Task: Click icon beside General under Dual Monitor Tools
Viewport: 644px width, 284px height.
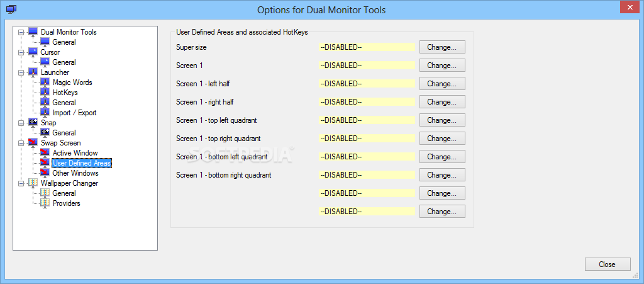Action: (45, 42)
